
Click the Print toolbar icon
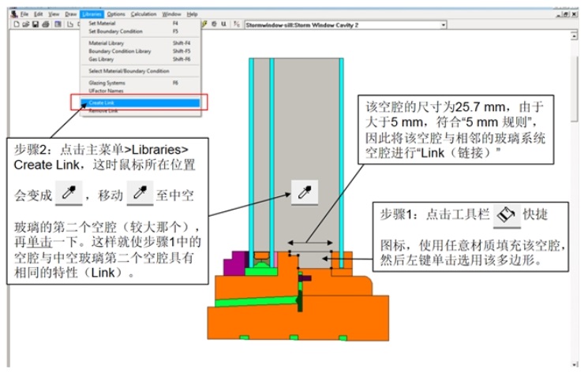click(x=46, y=24)
